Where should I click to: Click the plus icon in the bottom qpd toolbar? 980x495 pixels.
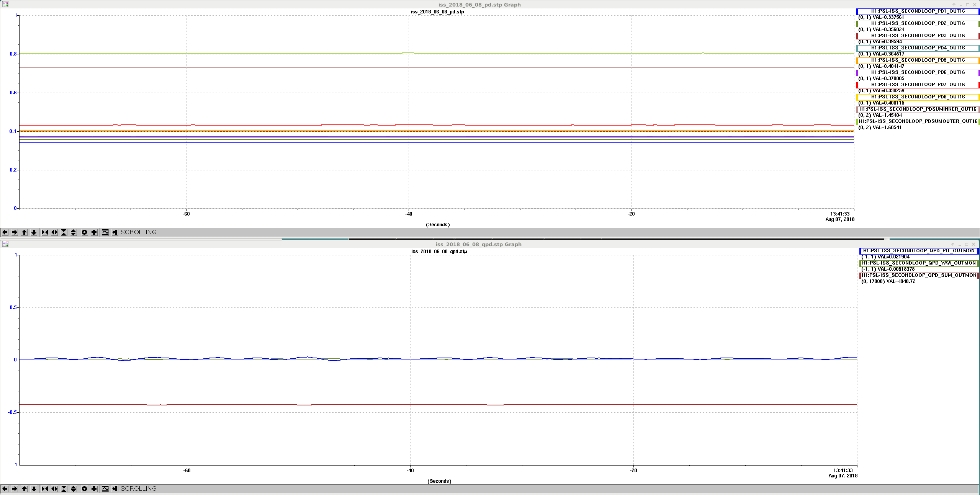click(94, 489)
